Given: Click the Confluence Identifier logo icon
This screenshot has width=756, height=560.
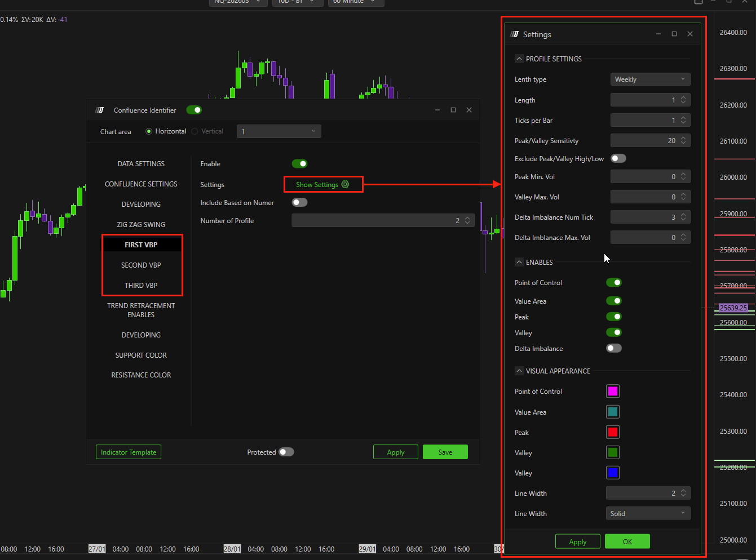Looking at the screenshot, I should [x=100, y=110].
